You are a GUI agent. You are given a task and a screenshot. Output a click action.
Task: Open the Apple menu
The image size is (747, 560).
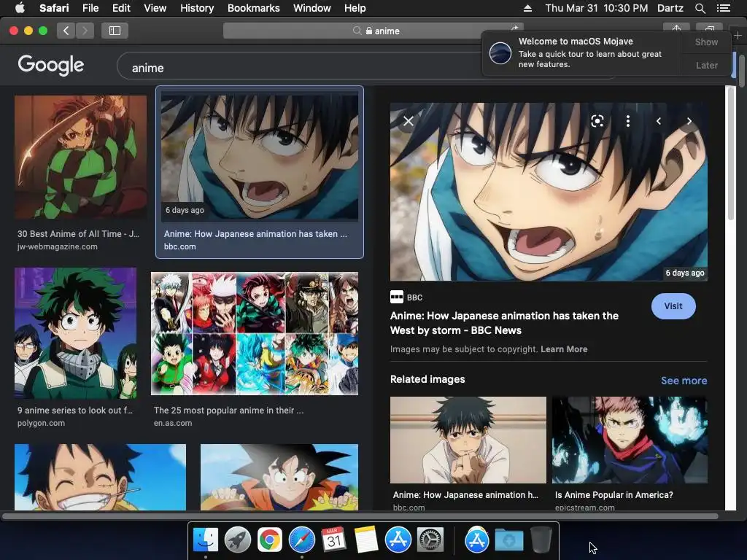(x=20, y=7)
